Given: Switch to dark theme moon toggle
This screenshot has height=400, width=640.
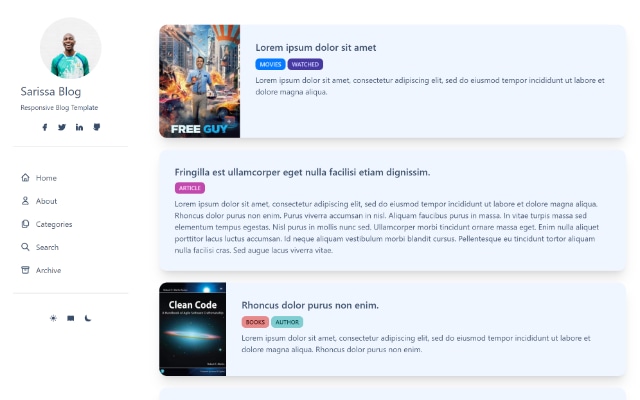Looking at the screenshot, I should [x=88, y=318].
